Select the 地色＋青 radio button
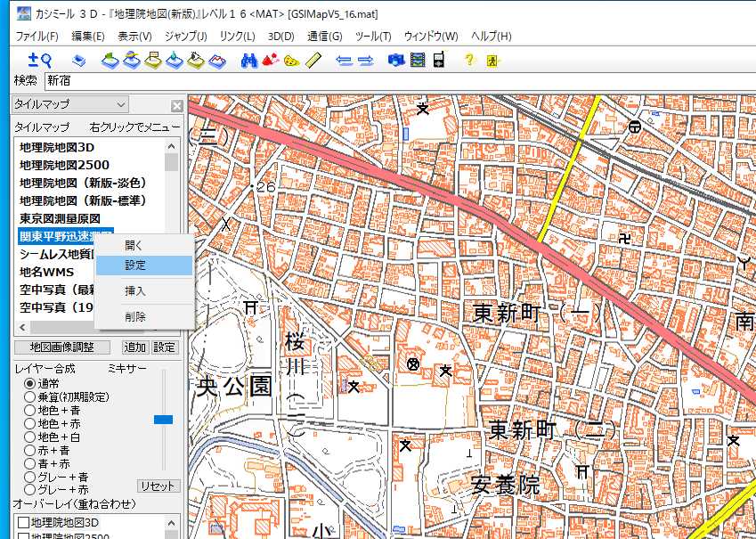756x539 pixels. tap(30, 411)
